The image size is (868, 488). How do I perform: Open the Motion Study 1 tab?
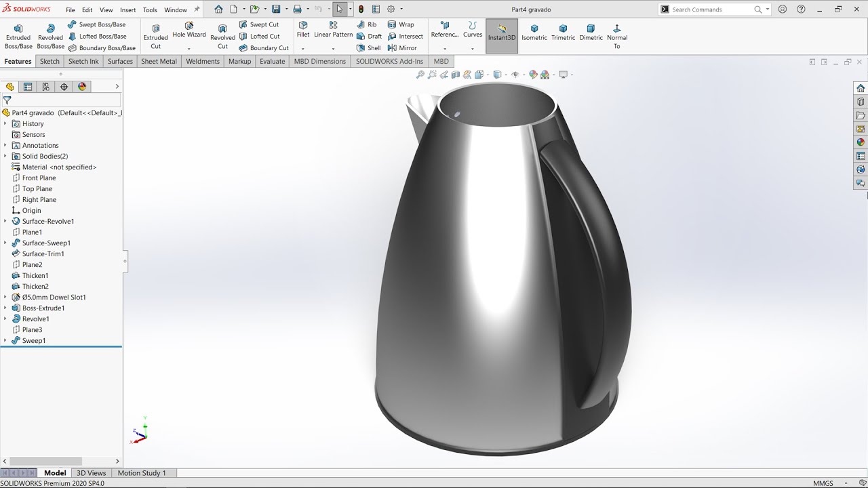pos(142,473)
